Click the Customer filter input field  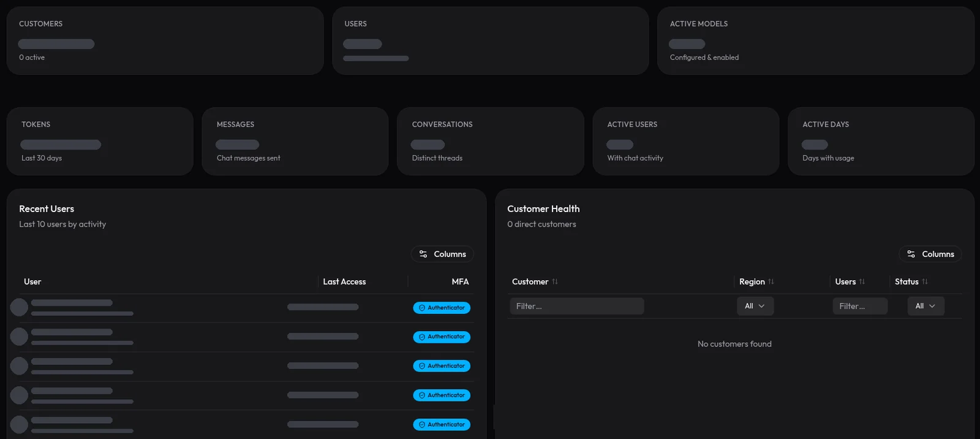(x=577, y=306)
